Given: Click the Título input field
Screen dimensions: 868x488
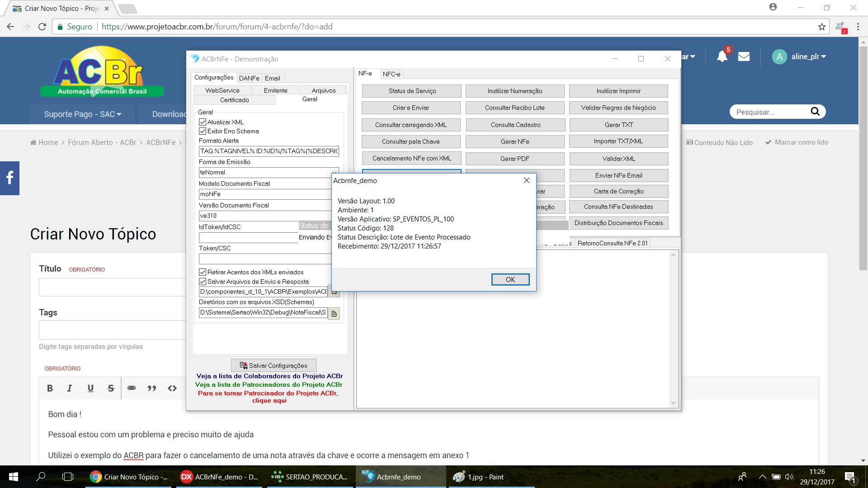Looking at the screenshot, I should (112, 287).
